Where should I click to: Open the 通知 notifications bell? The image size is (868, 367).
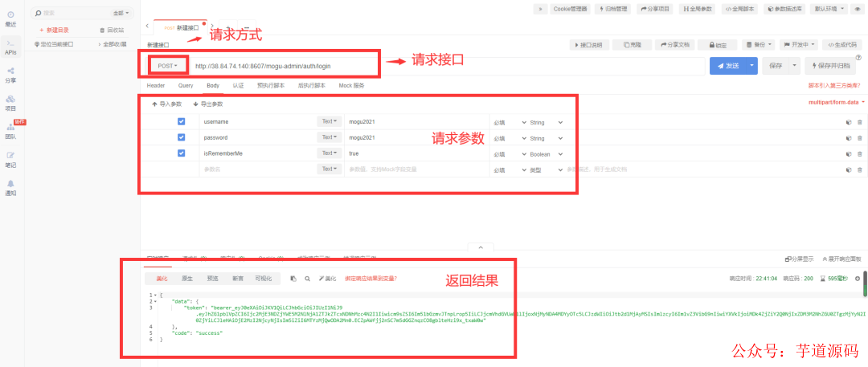10,188
